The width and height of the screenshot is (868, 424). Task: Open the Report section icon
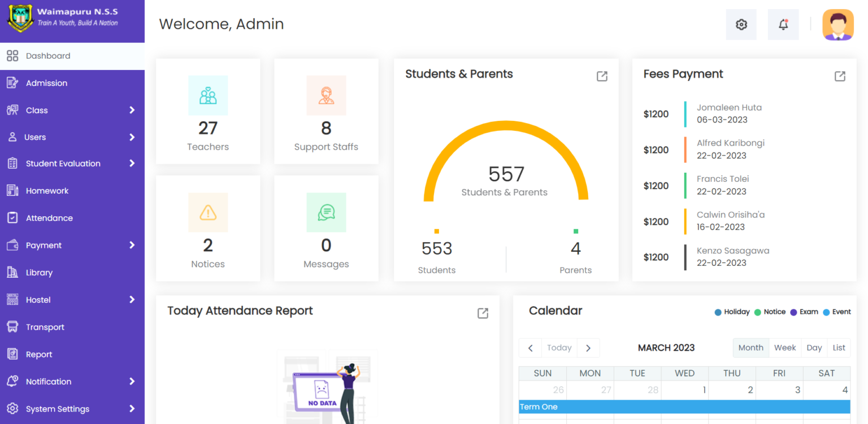point(12,354)
